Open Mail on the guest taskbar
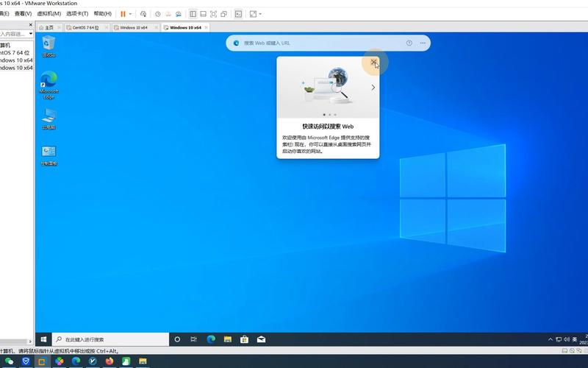The height and width of the screenshot is (368, 588). [x=262, y=339]
